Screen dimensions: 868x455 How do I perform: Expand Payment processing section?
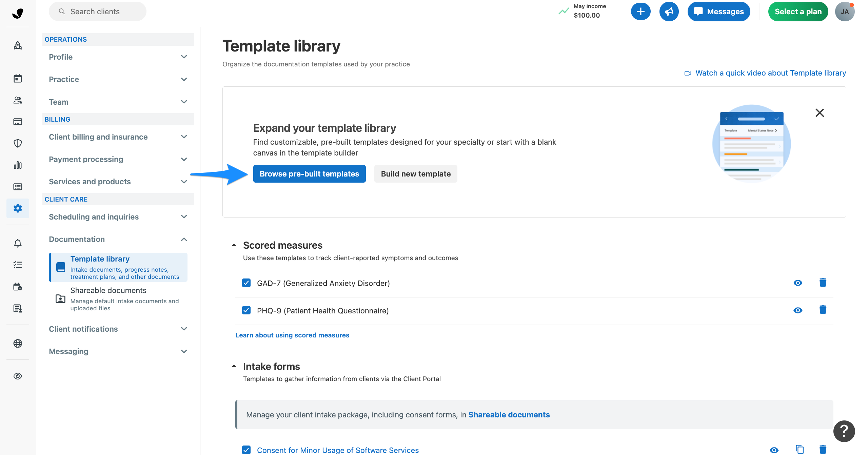118,159
